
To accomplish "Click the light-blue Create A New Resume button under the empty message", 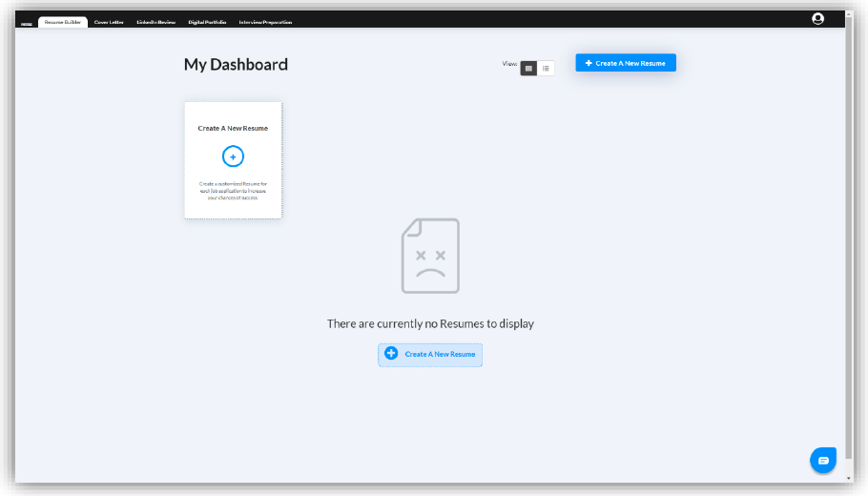I will [430, 354].
